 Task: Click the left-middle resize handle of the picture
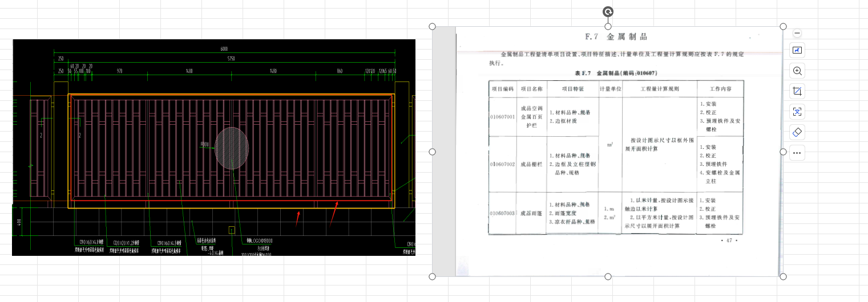click(x=432, y=152)
